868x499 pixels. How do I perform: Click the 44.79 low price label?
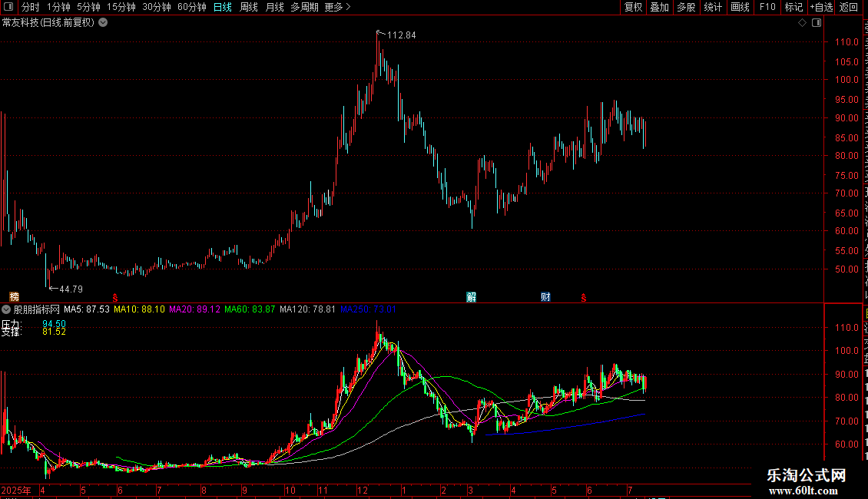71,289
